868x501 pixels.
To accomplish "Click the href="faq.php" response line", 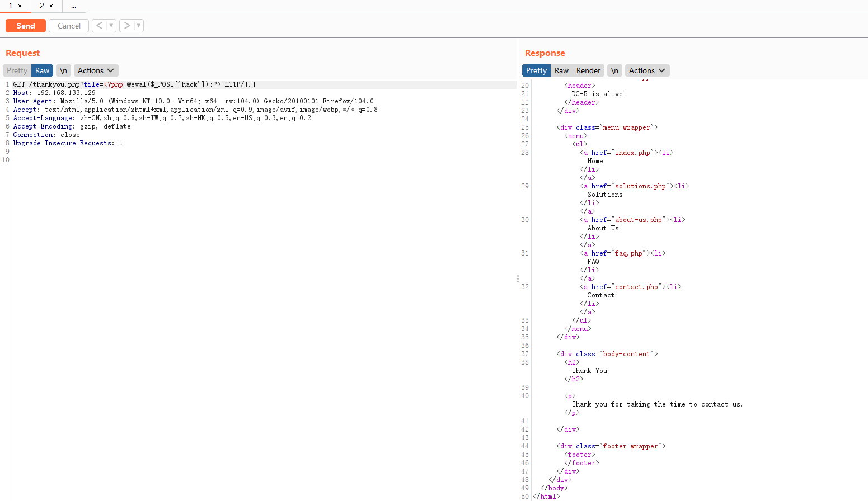I will point(623,253).
